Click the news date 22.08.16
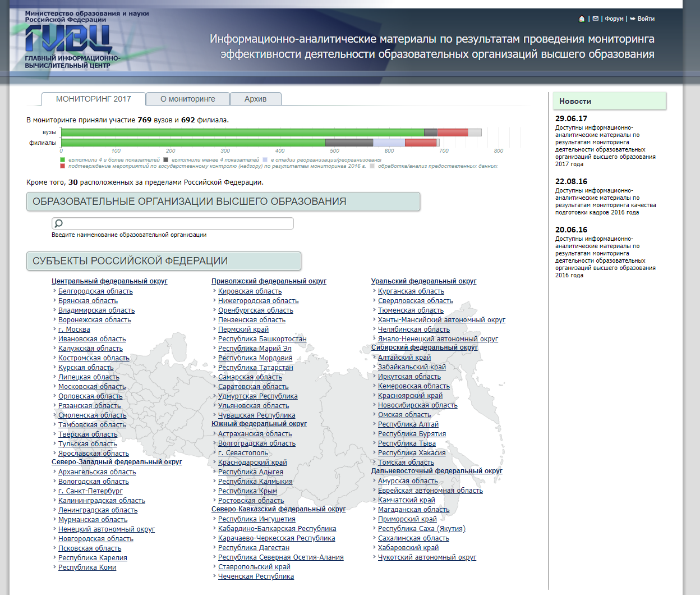 [x=571, y=181]
